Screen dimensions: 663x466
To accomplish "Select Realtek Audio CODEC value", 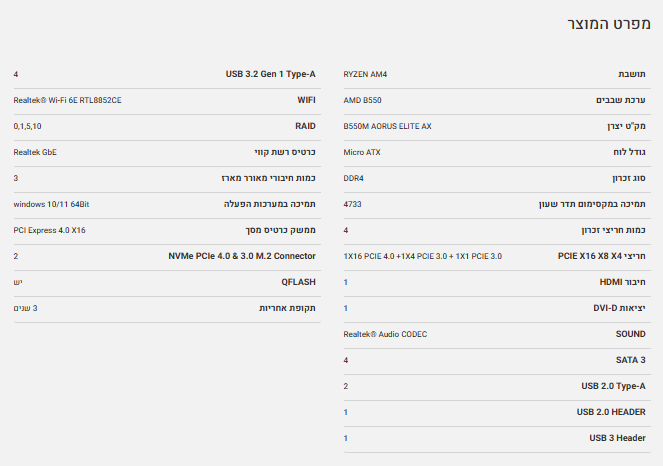I will point(385,334).
